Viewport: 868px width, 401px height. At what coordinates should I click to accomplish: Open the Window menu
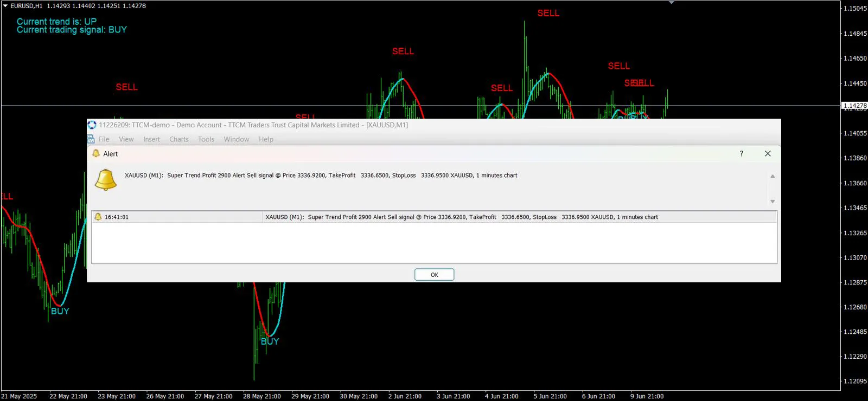click(x=237, y=139)
